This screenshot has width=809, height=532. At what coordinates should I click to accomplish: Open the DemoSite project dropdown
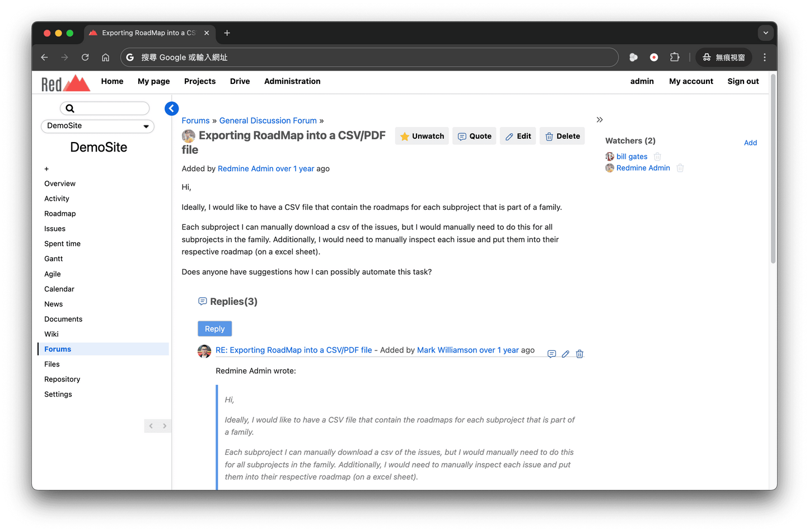[97, 126]
